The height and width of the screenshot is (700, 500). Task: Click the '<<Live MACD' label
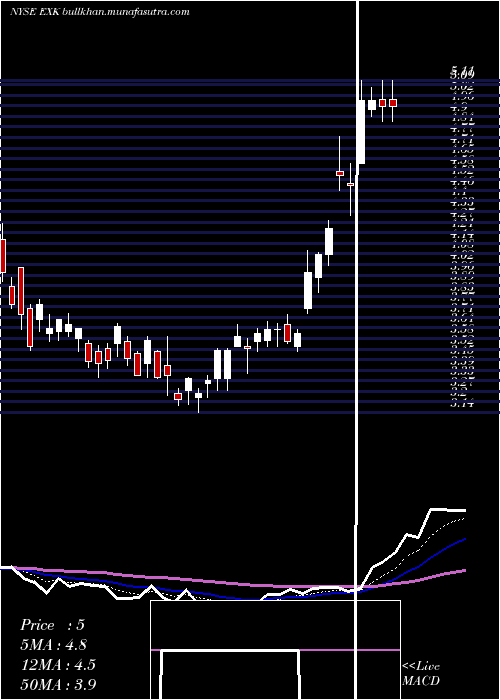coord(421,674)
